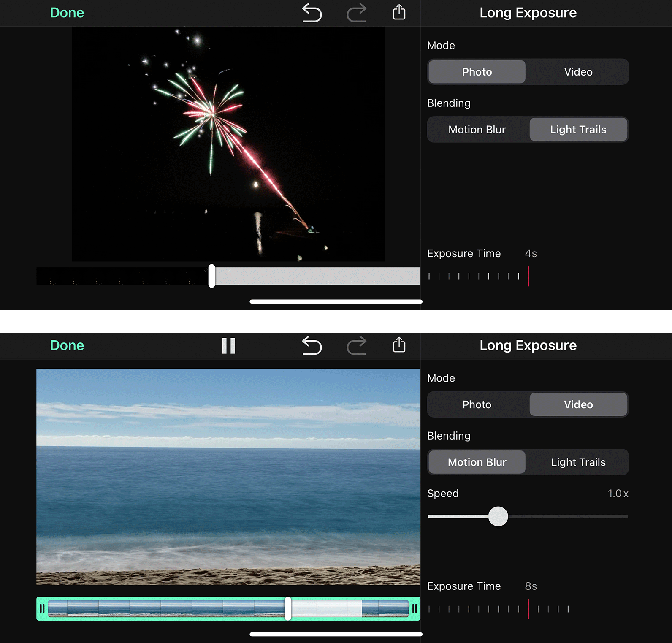Viewport: 672px width, 643px height.
Task: Redo edit in fireworks editor
Action: [x=357, y=13]
